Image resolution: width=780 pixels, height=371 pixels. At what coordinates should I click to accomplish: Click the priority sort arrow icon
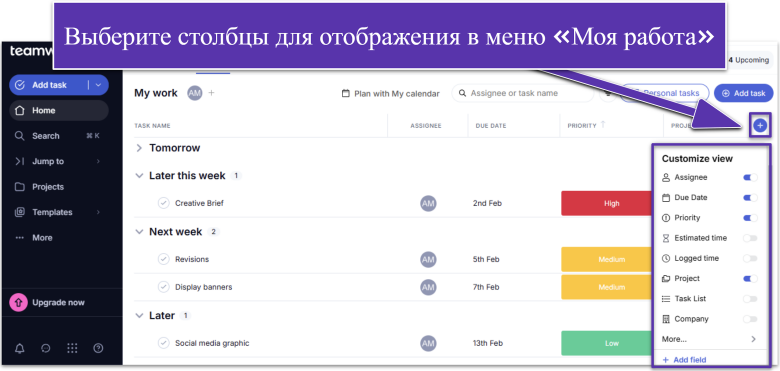(x=603, y=125)
